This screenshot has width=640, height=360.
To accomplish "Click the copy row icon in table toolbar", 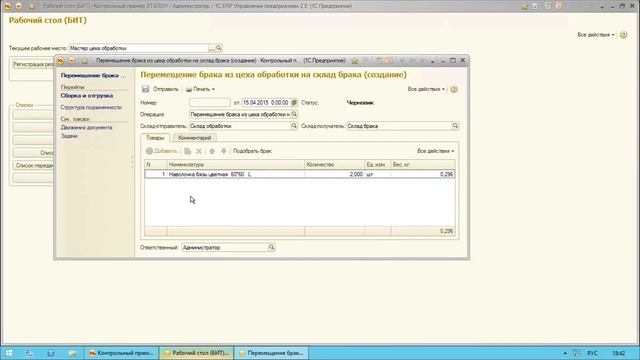I will tap(187, 151).
